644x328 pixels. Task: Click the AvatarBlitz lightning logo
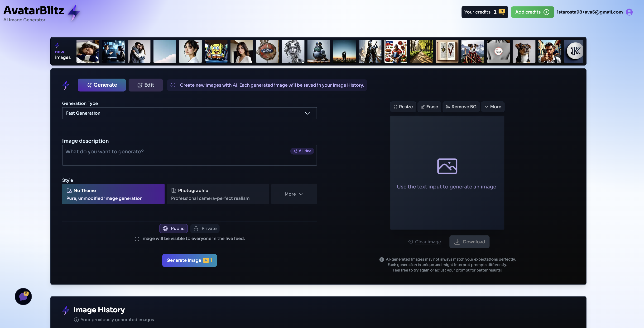tap(74, 13)
